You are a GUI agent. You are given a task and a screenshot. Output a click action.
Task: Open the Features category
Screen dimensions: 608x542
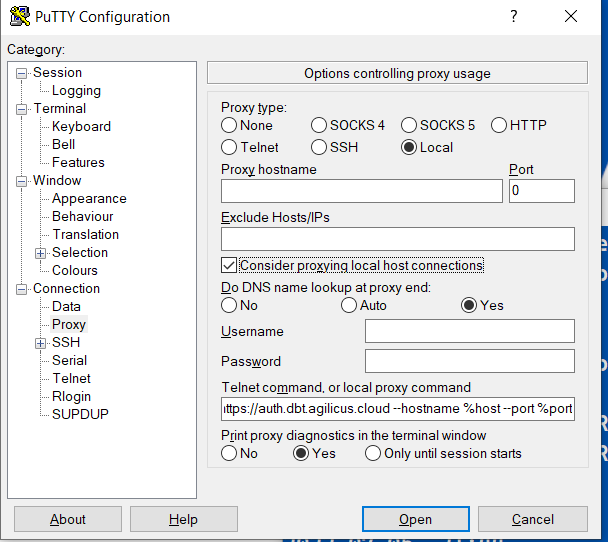pos(78,162)
